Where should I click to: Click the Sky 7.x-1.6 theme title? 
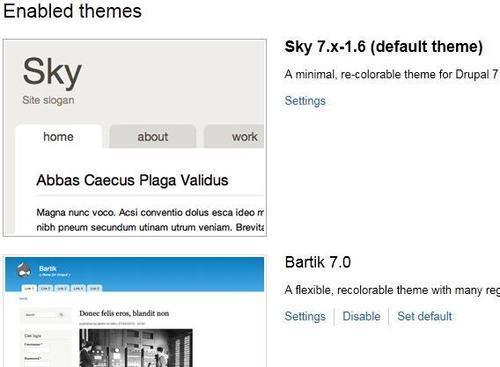[384, 47]
